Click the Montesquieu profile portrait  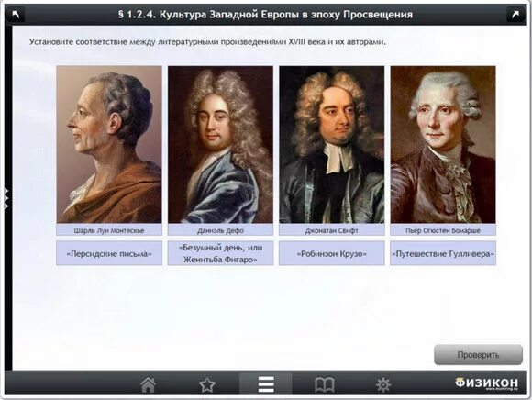coord(109,145)
